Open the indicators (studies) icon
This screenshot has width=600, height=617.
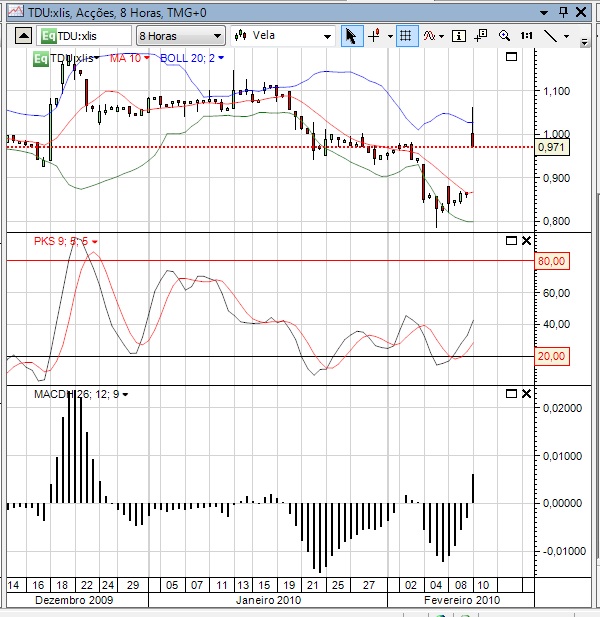click(429, 36)
